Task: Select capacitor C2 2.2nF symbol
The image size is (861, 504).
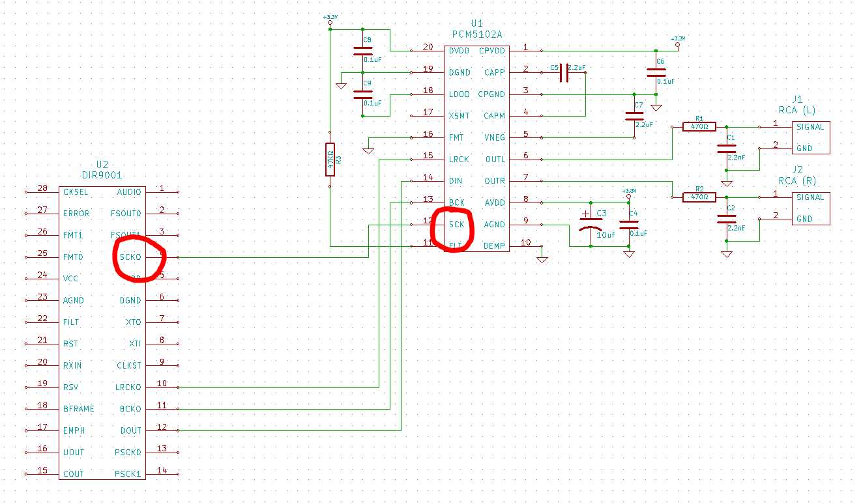Action: click(727, 219)
